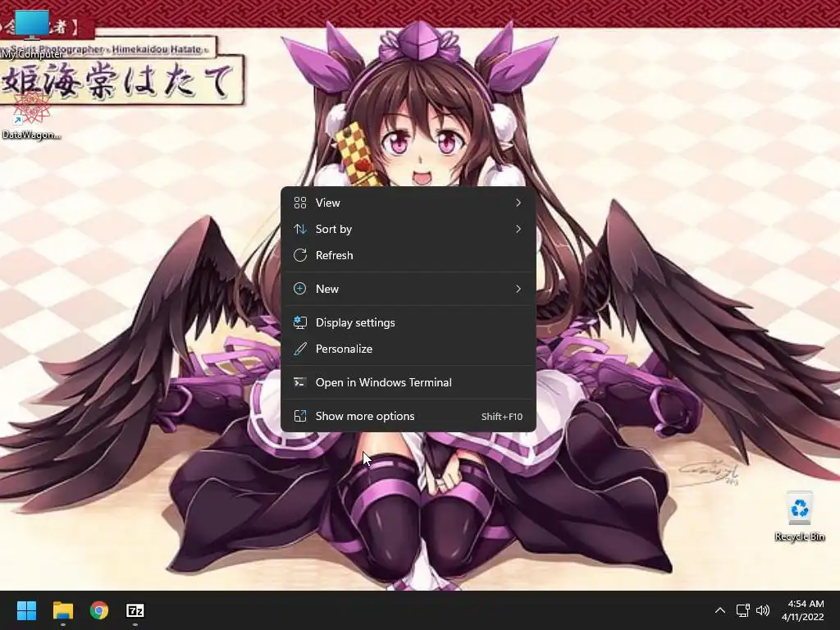
Task: Click Show more options entry
Action: tap(409, 416)
